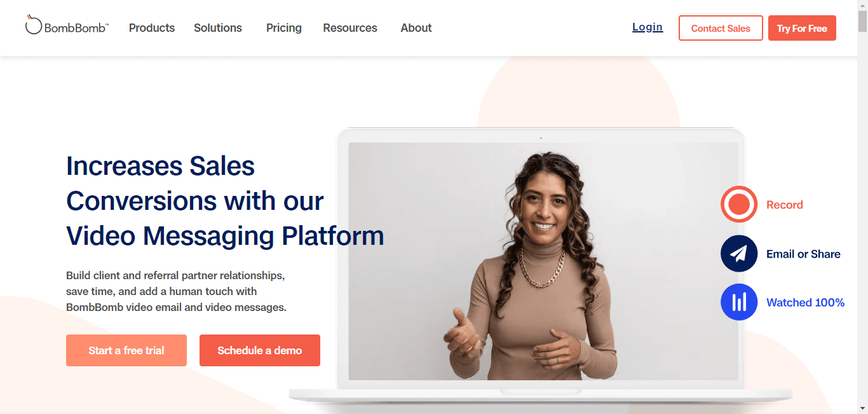Viewport: 868px width, 414px height.
Task: Click the Record label text
Action: tap(785, 205)
